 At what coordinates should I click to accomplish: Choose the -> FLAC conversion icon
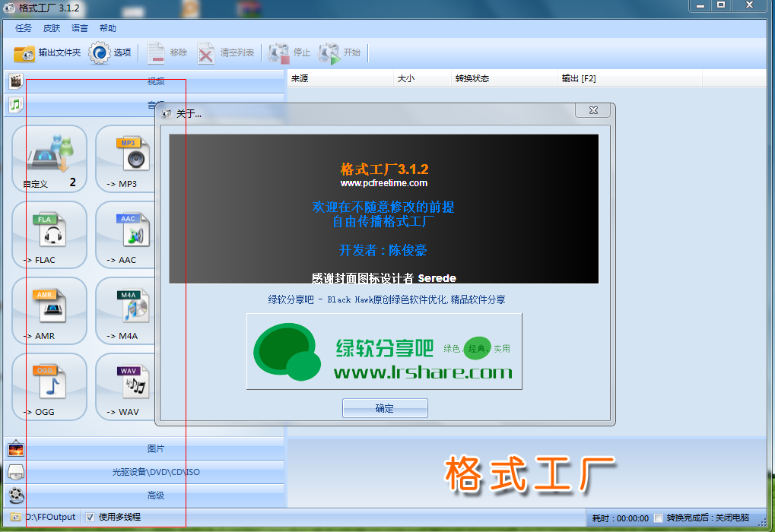click(x=49, y=235)
